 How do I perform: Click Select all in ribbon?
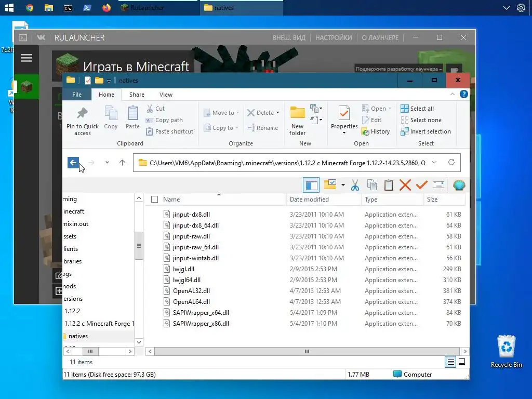417,109
